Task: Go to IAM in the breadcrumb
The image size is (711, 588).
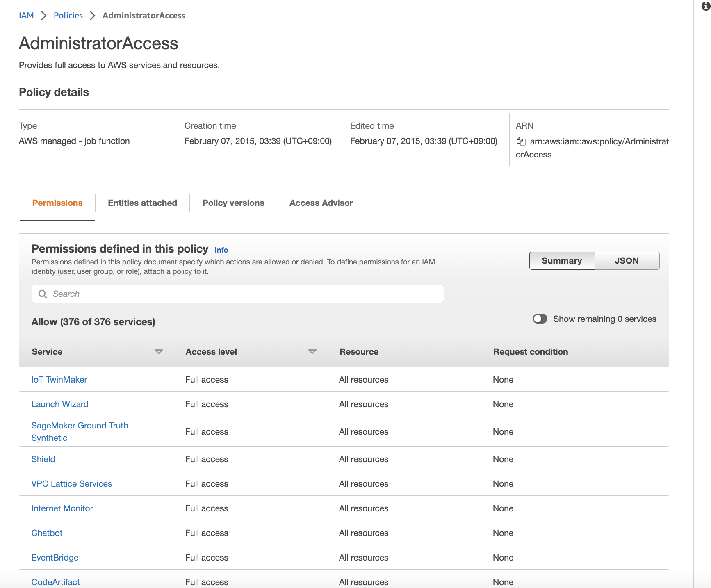Action: pyautogui.click(x=26, y=16)
